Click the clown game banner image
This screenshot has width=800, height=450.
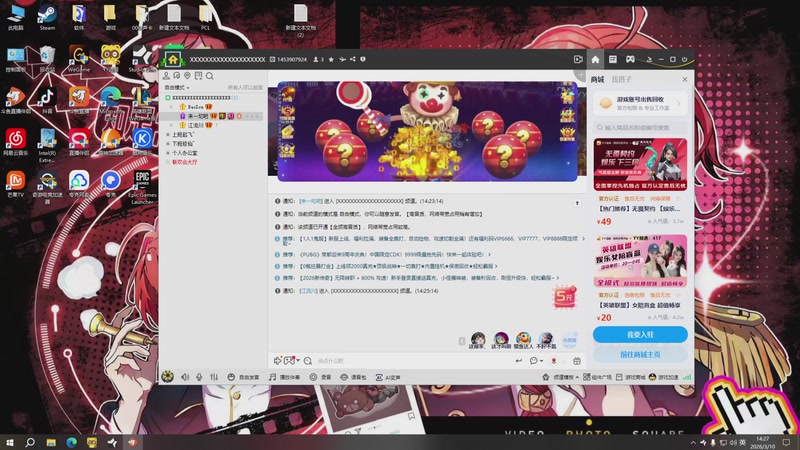click(x=428, y=131)
